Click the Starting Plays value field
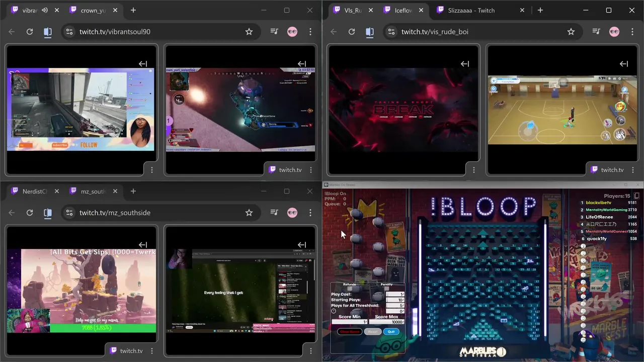The image size is (644, 362). [x=395, y=300]
